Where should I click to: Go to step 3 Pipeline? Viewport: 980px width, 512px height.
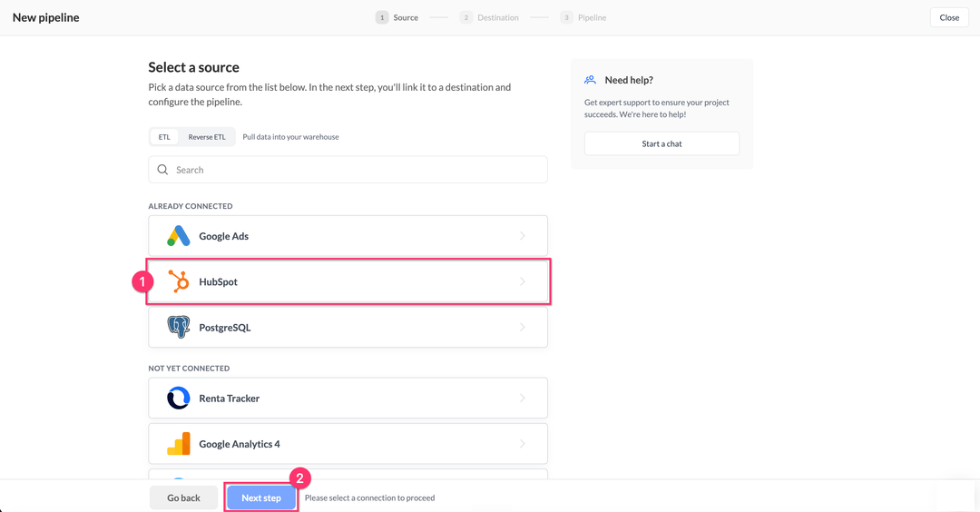coord(583,17)
